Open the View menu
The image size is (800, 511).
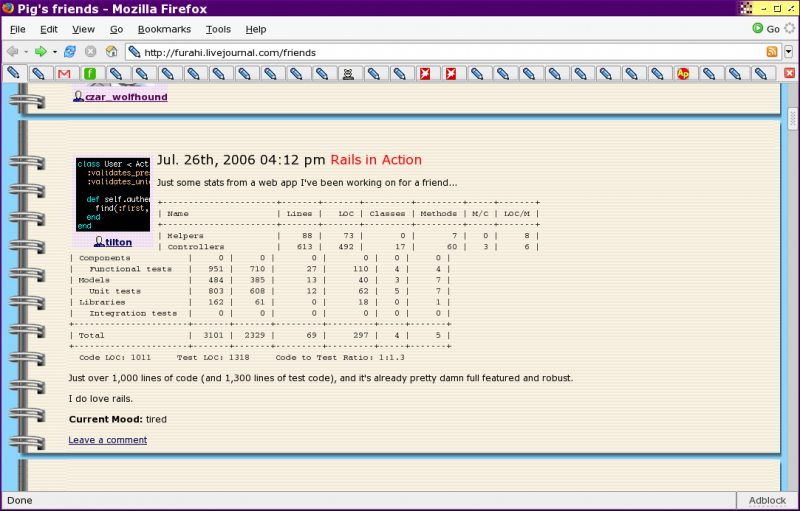tap(84, 29)
